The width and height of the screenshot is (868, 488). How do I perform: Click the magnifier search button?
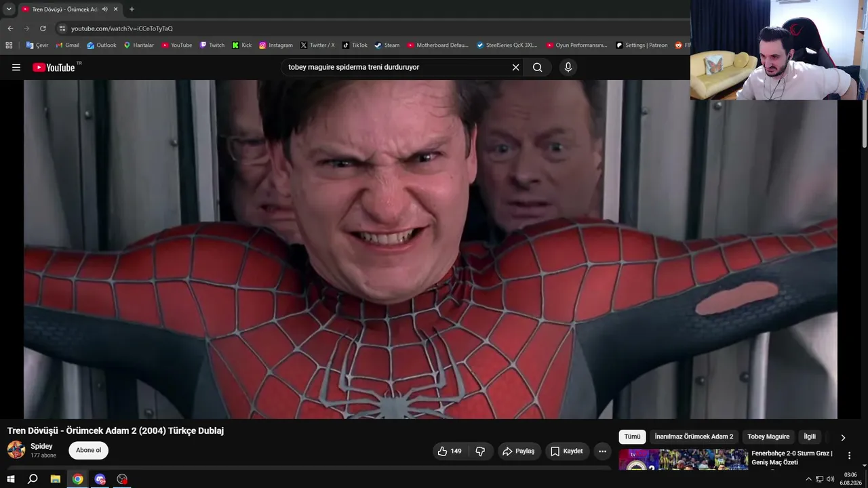[537, 67]
